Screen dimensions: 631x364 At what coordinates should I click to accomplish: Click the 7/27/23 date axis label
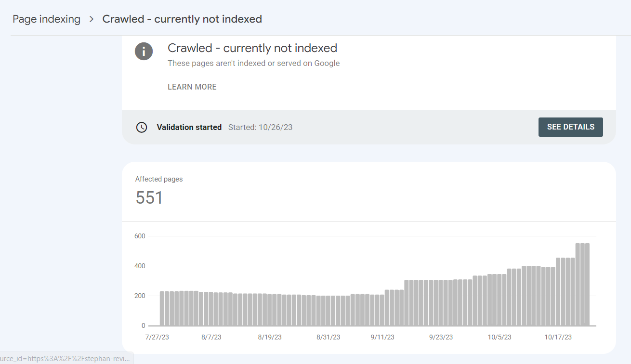click(158, 338)
